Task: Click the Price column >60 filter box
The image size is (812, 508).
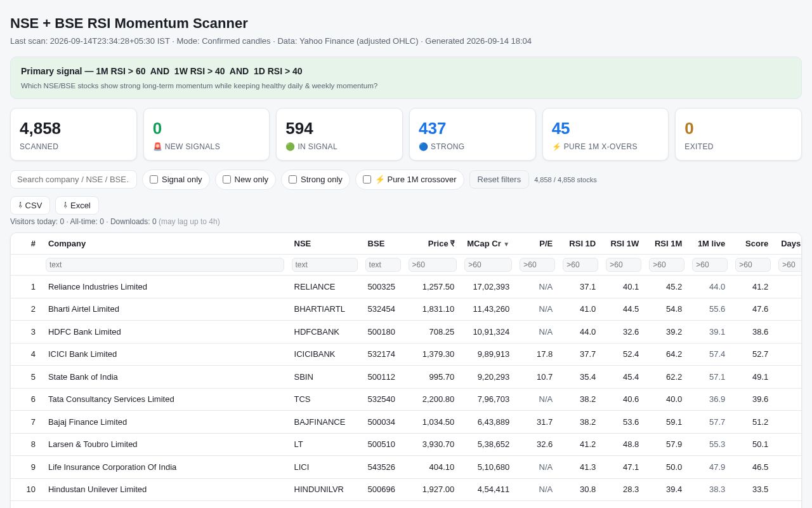Action: point(433,265)
